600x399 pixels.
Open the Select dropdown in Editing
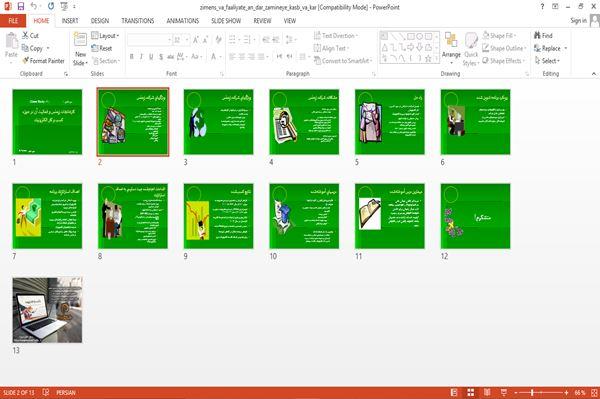click(x=547, y=60)
